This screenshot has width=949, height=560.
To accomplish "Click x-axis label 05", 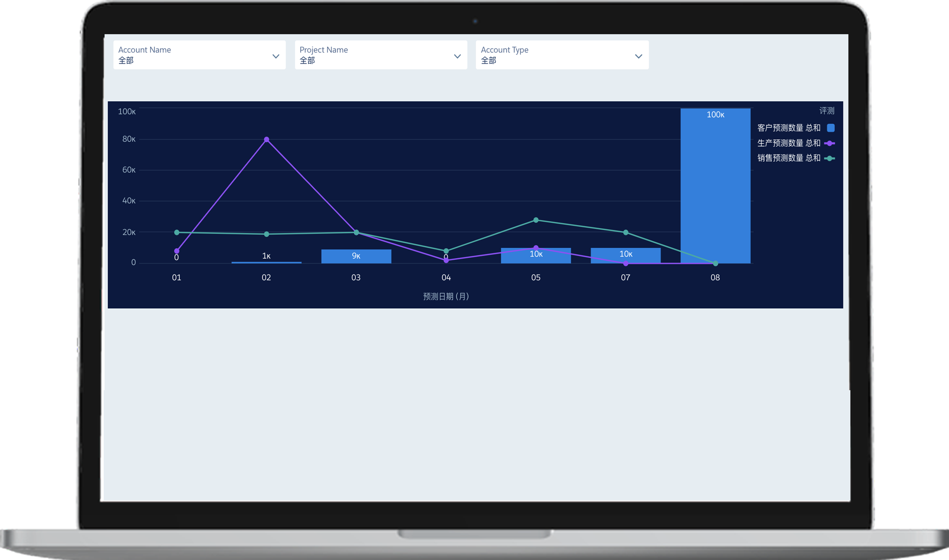I will (536, 278).
